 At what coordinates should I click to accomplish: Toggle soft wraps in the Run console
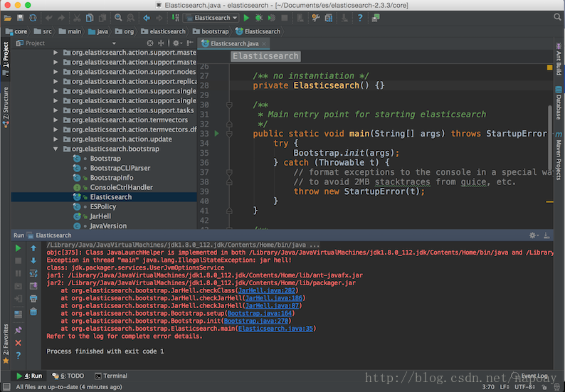[x=33, y=273]
